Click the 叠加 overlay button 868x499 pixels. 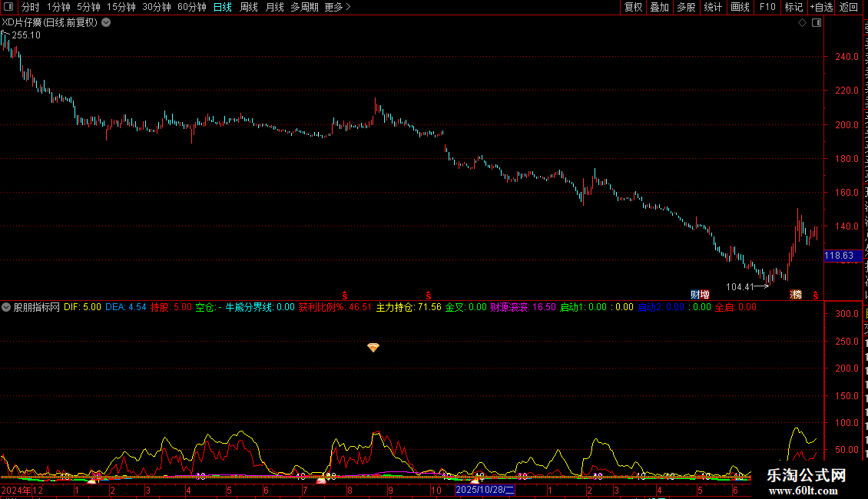point(659,7)
